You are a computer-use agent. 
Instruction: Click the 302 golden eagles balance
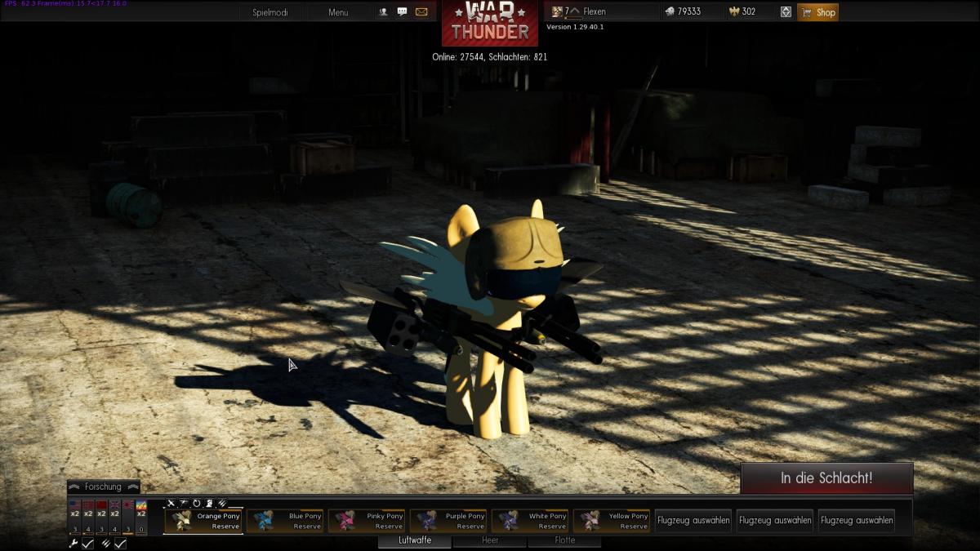tap(749, 12)
